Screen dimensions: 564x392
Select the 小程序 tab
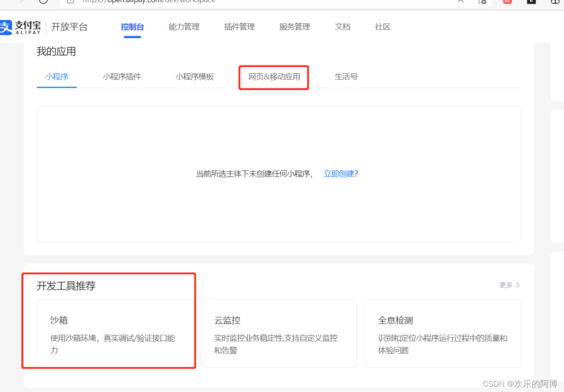57,77
